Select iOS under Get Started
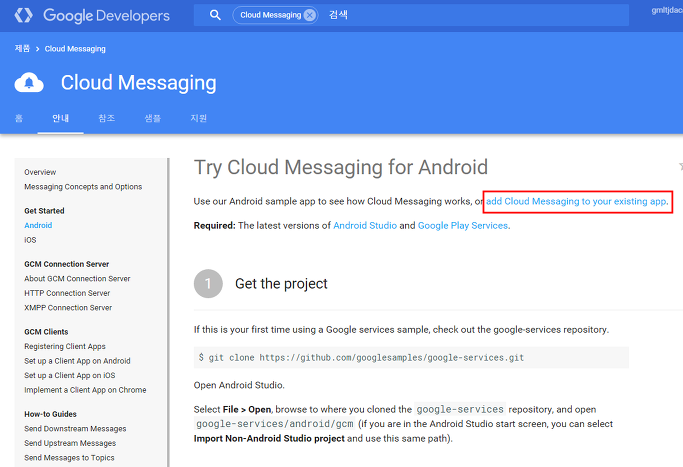The image size is (683, 467). [30, 240]
